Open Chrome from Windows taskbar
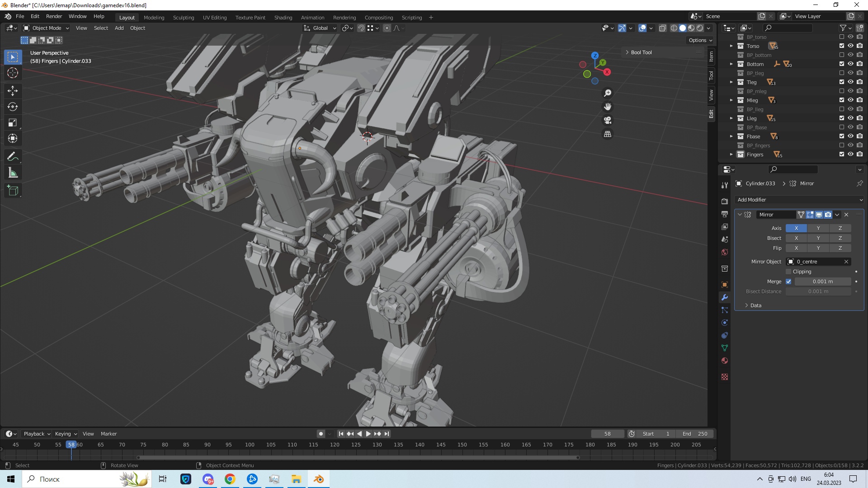The height and width of the screenshot is (488, 868). [230, 479]
